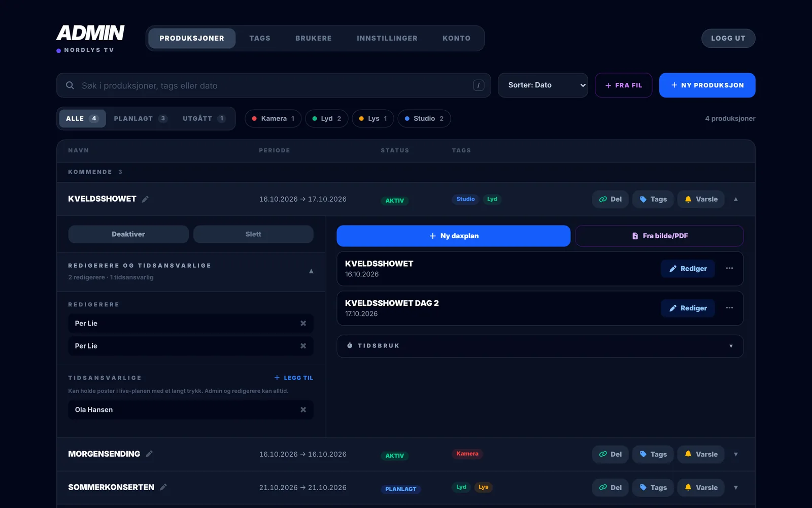Remove the second Per Lie editor
The width and height of the screenshot is (812, 508).
(x=303, y=346)
